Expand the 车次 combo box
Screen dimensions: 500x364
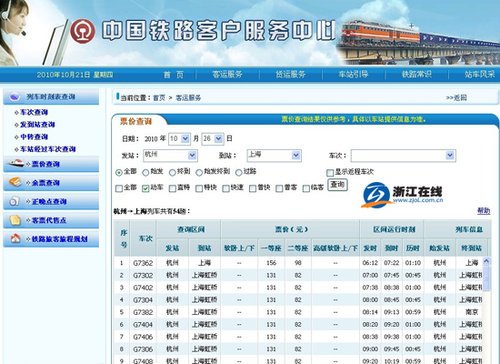[x=403, y=155]
